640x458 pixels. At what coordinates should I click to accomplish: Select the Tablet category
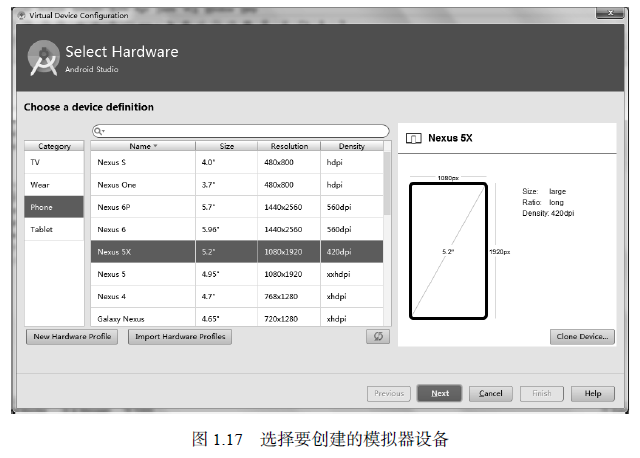coord(54,229)
